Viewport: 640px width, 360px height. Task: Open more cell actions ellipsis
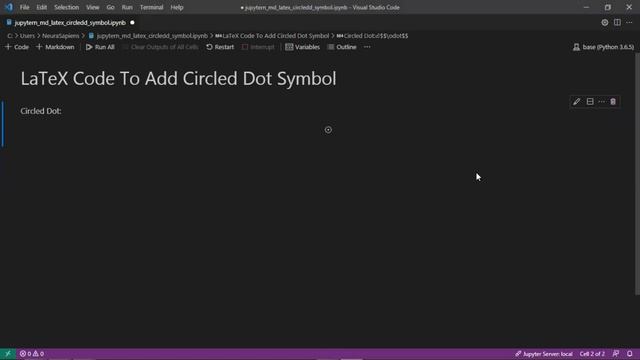point(602,102)
